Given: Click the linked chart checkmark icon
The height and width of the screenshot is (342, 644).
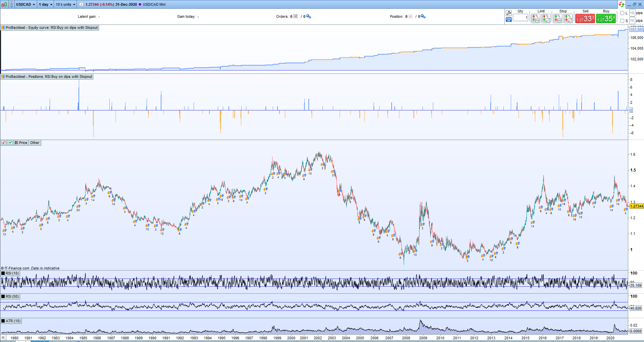Looking at the screenshot, I should (x=11, y=4).
